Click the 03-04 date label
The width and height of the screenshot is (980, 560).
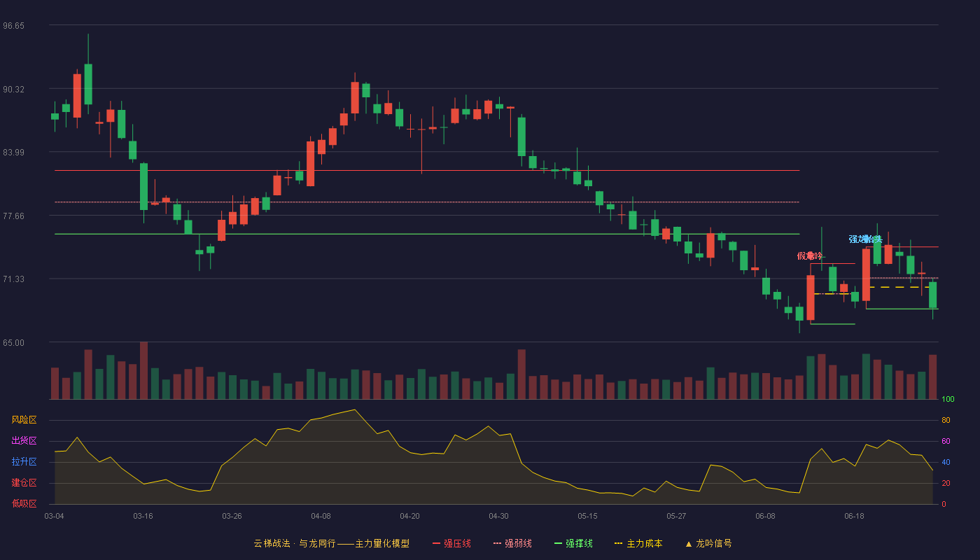pyautogui.click(x=54, y=516)
